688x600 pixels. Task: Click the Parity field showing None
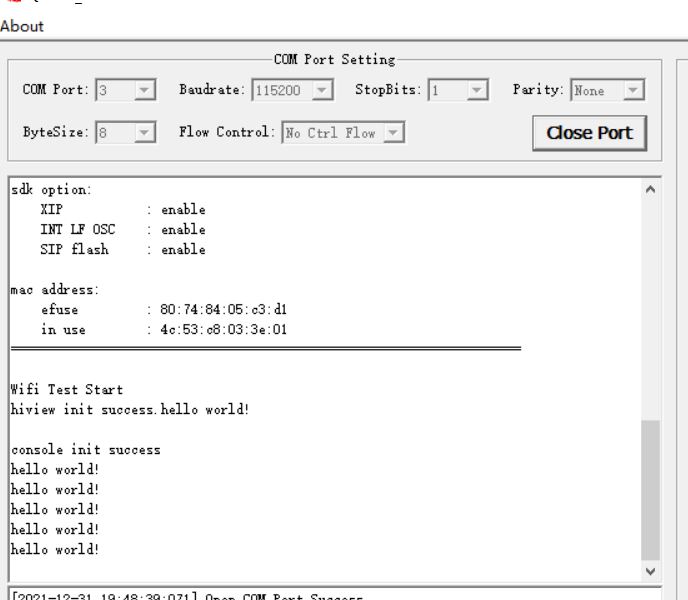(x=598, y=90)
